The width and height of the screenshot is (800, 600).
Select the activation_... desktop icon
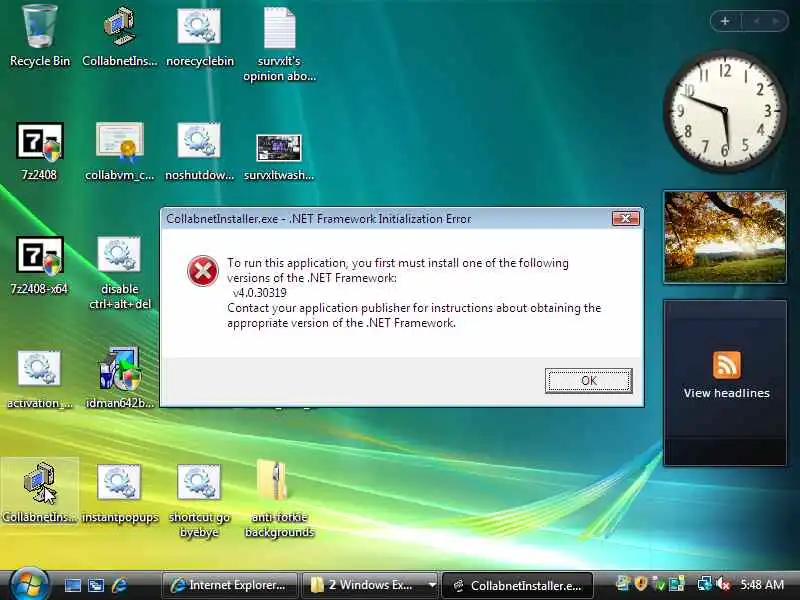click(39, 380)
